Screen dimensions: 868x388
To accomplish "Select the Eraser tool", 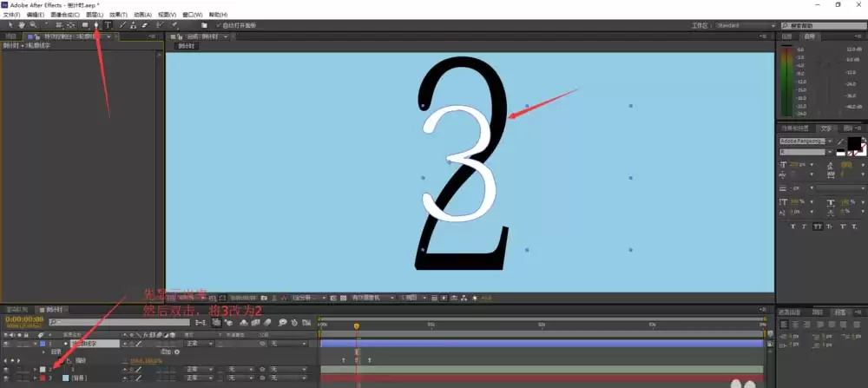I will [145, 25].
